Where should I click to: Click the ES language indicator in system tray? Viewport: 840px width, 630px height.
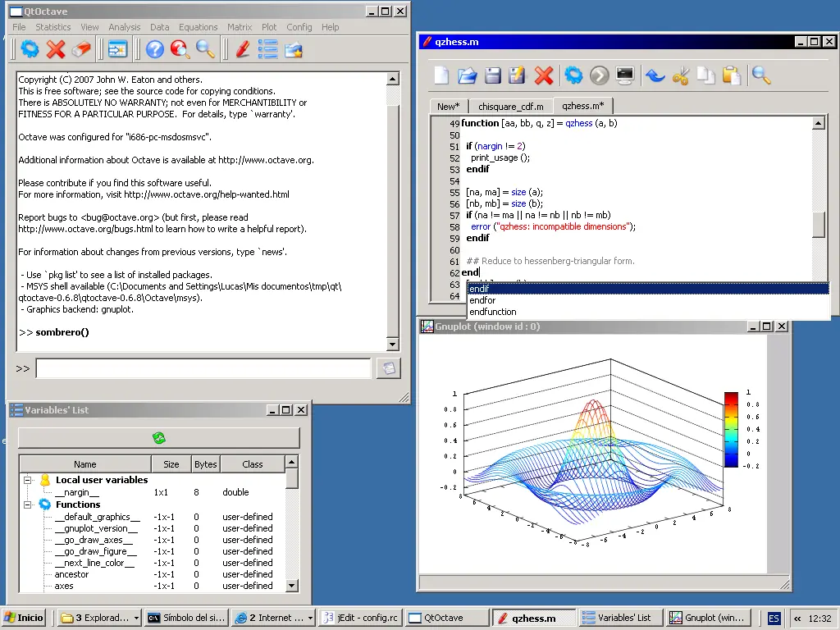(x=774, y=619)
